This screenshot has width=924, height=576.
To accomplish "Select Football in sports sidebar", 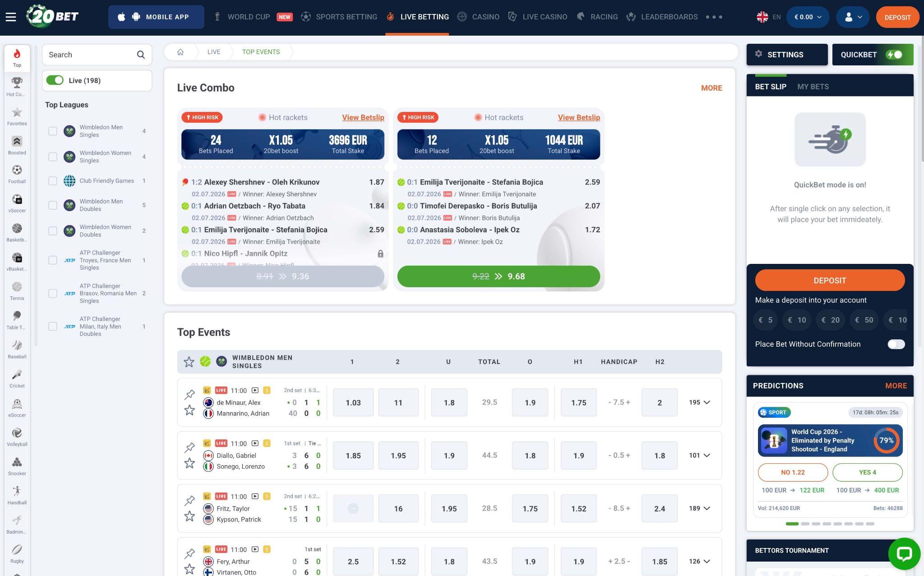I will pyautogui.click(x=17, y=174).
